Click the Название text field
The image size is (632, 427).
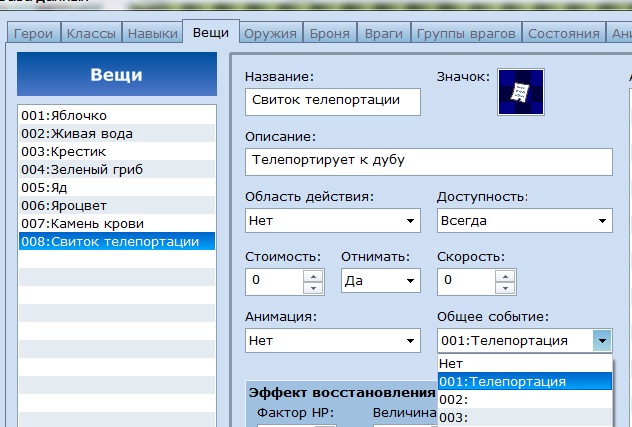pyautogui.click(x=332, y=101)
